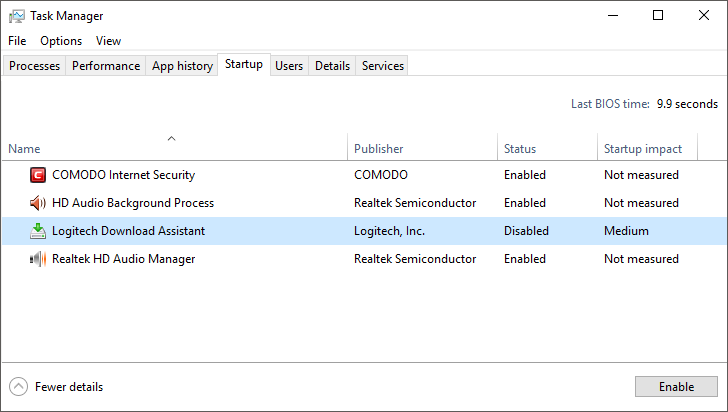728x412 pixels.
Task: Click the COMODO publisher cell
Action: 381,175
